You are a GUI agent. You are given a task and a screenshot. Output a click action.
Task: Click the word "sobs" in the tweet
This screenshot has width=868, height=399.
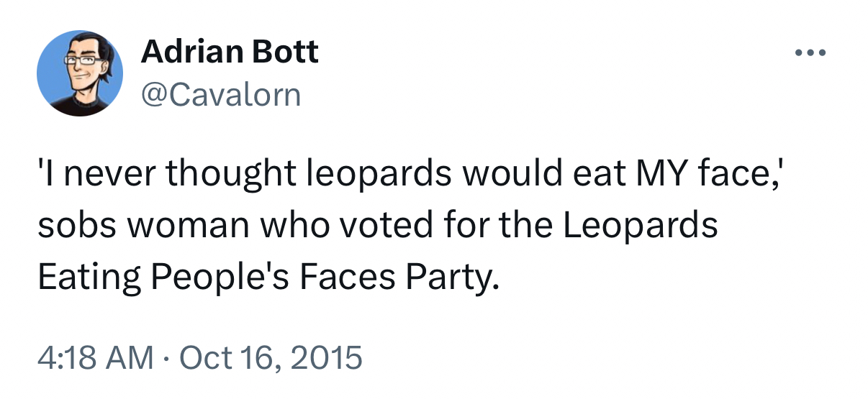coord(70,226)
